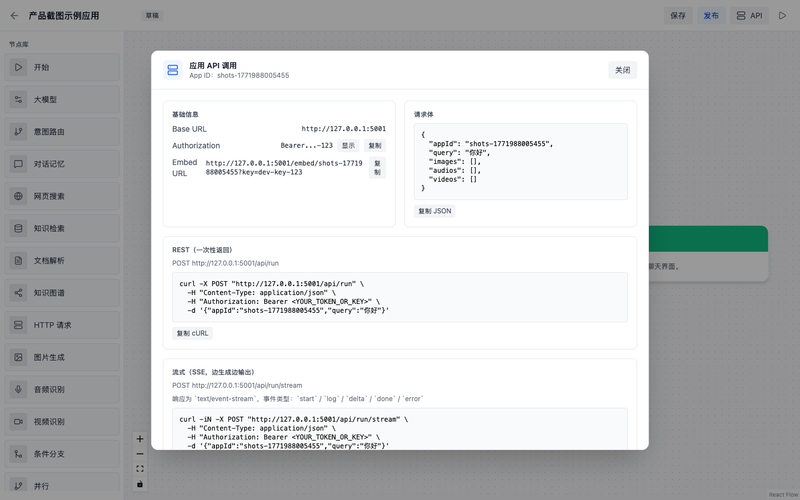
Task: Copy the Embed URL
Action: [378, 168]
